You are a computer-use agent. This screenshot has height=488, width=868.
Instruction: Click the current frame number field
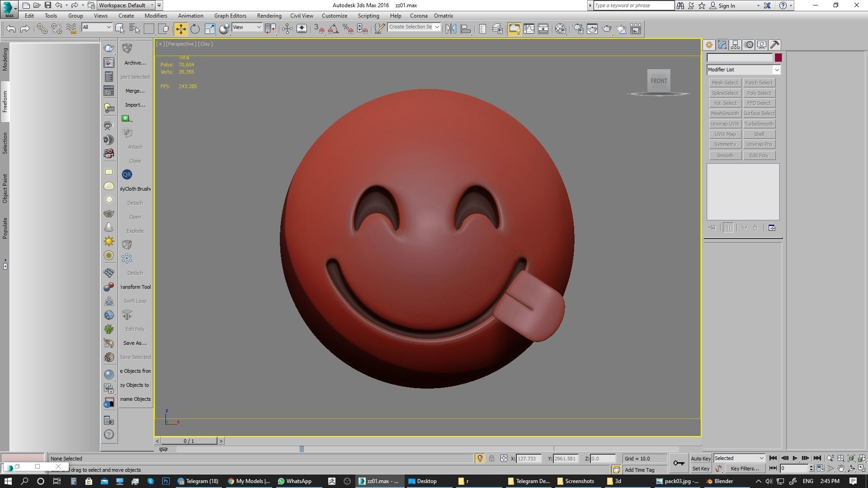click(x=793, y=469)
